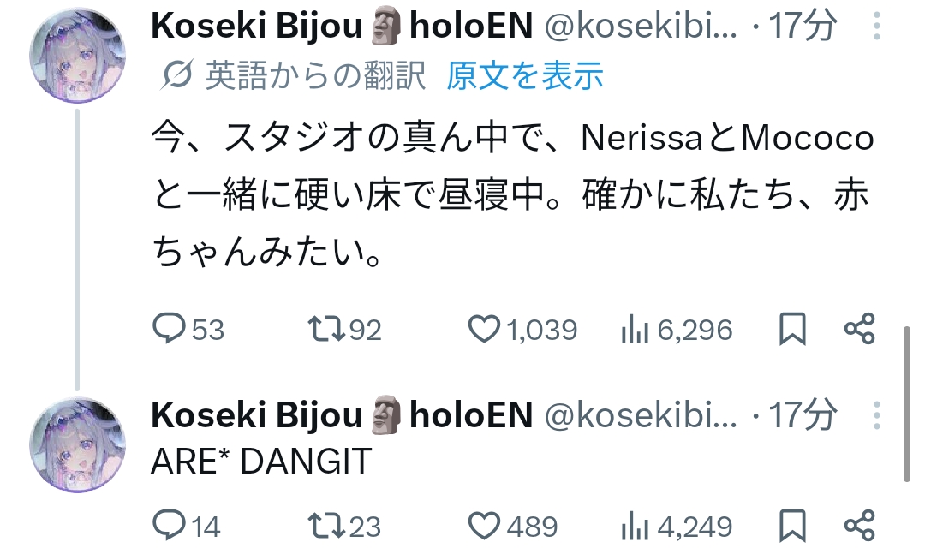925x560 pixels.
Task: Open more options menu on first tweet
Action: click(876, 27)
